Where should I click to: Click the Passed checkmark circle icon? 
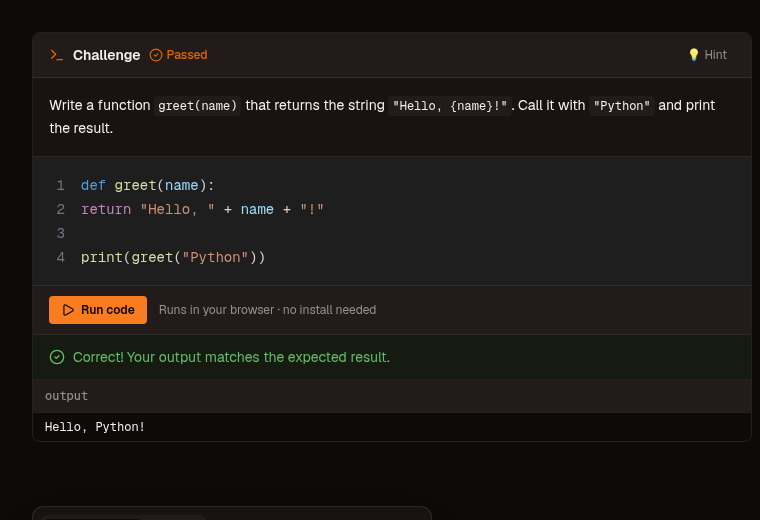(x=156, y=55)
